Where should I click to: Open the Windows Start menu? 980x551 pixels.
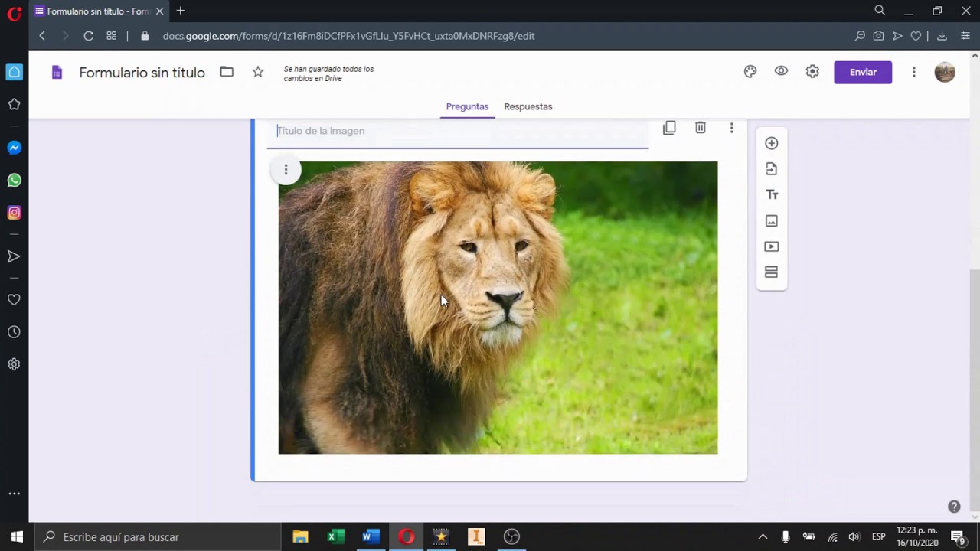point(17,536)
